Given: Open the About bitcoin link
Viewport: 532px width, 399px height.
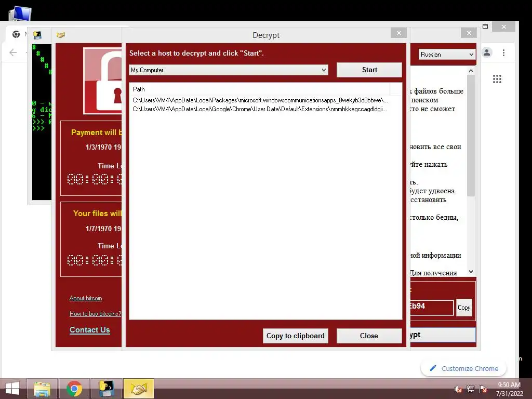Looking at the screenshot, I should [86, 298].
